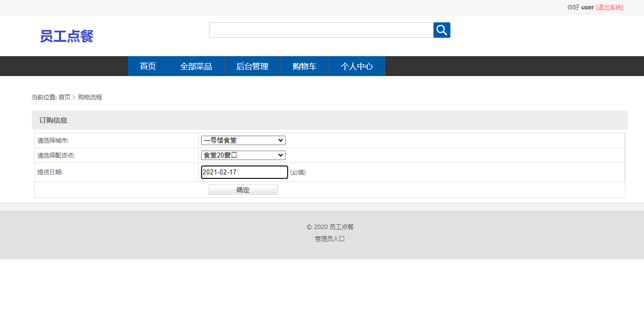Click the 订购信息 section header
644x324 pixels.
pyautogui.click(x=53, y=120)
